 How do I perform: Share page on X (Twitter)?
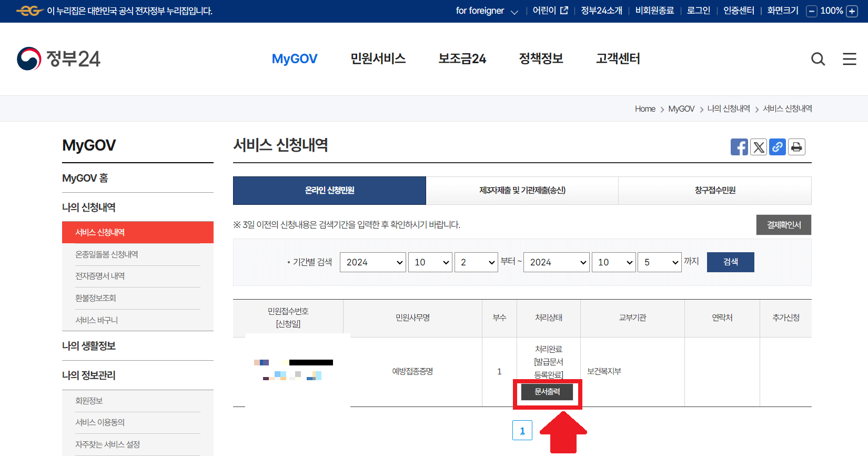759,147
